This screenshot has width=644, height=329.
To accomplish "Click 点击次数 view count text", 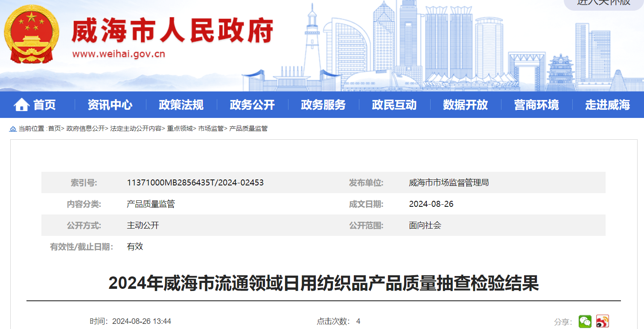I will (x=338, y=321).
